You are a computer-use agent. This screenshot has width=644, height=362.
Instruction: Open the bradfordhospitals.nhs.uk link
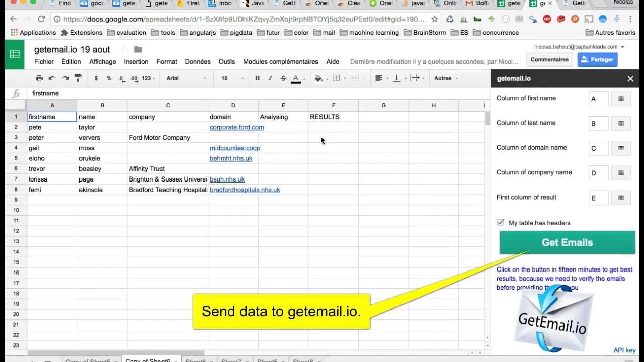[245, 190]
